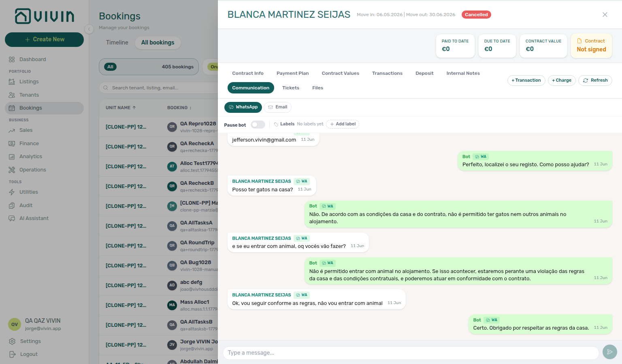Add a new Charge
Viewport: 622px width, 364px height.
(562, 80)
